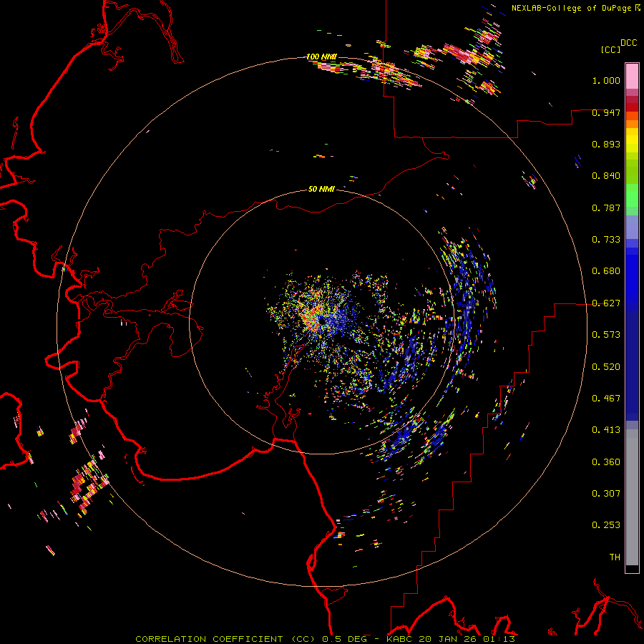Click the 0.947 scale value
The height and width of the screenshot is (644, 644).
click(x=606, y=112)
